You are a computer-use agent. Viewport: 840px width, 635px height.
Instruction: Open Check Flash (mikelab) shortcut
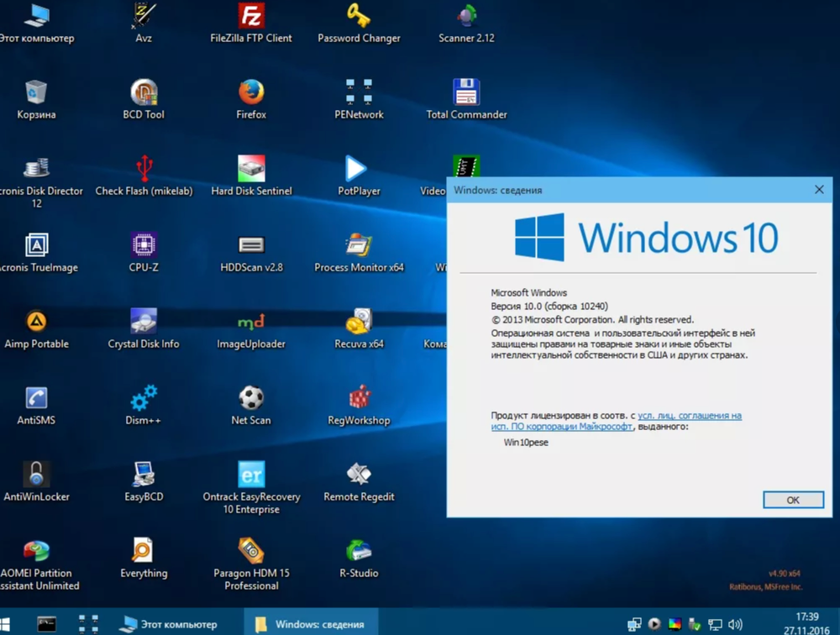[x=144, y=176]
